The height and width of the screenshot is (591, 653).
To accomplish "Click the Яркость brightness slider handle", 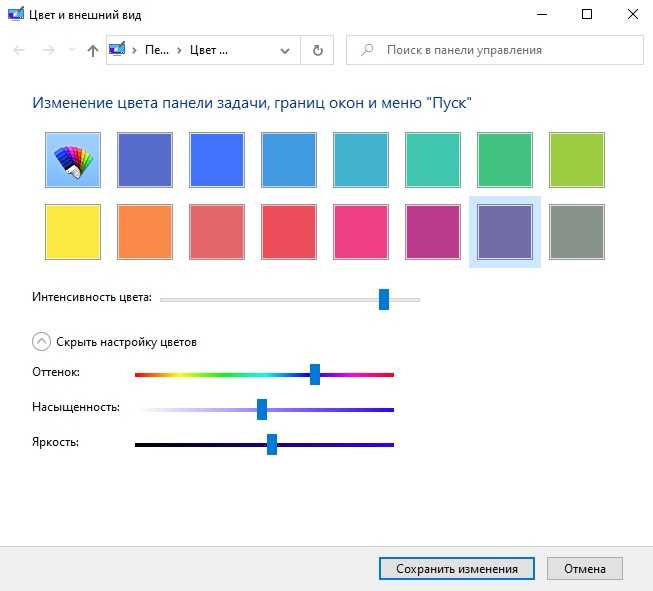I will point(272,444).
